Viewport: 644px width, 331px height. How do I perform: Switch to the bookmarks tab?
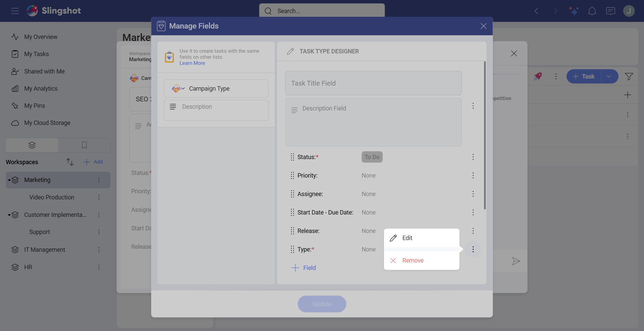84,145
